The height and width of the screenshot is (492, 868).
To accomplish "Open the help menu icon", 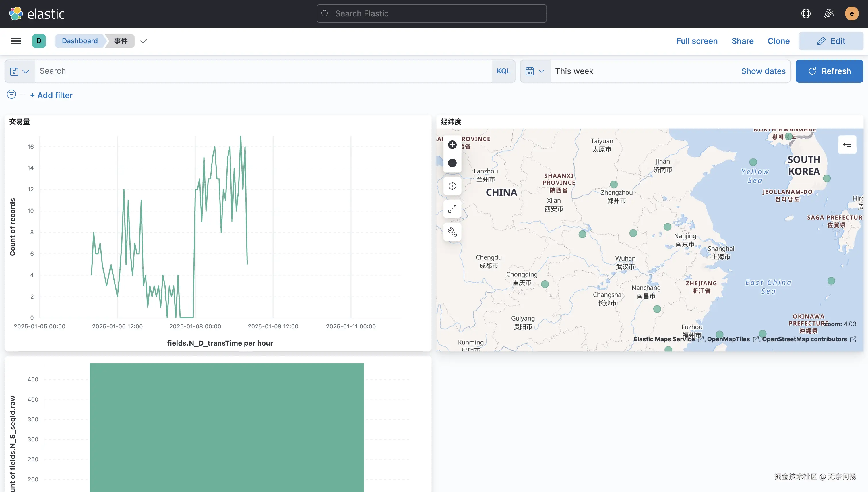I will point(806,13).
